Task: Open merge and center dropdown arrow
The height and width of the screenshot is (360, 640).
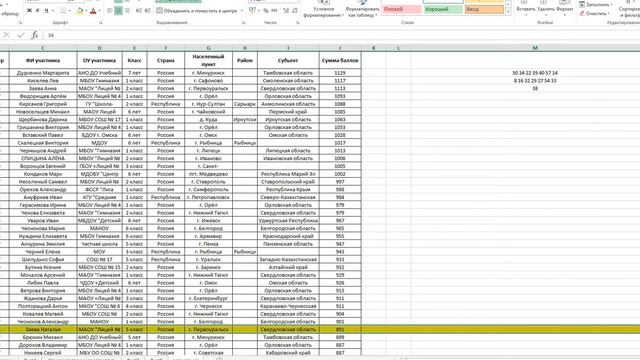Action: (242, 11)
